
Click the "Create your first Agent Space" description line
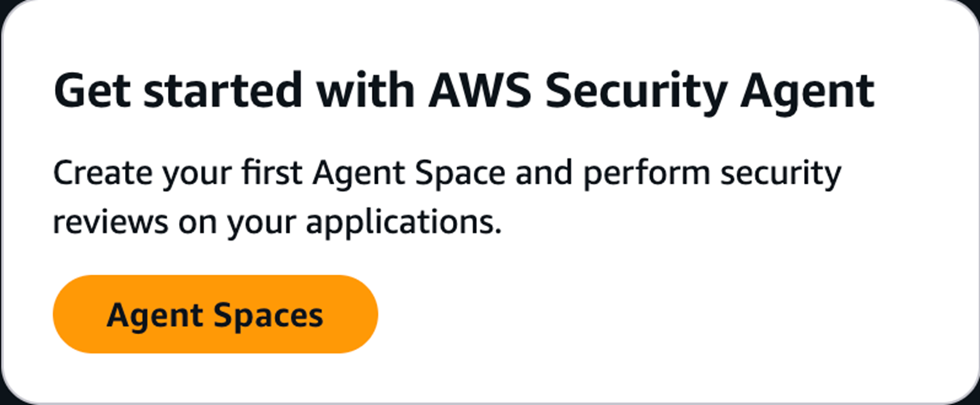coord(447,173)
